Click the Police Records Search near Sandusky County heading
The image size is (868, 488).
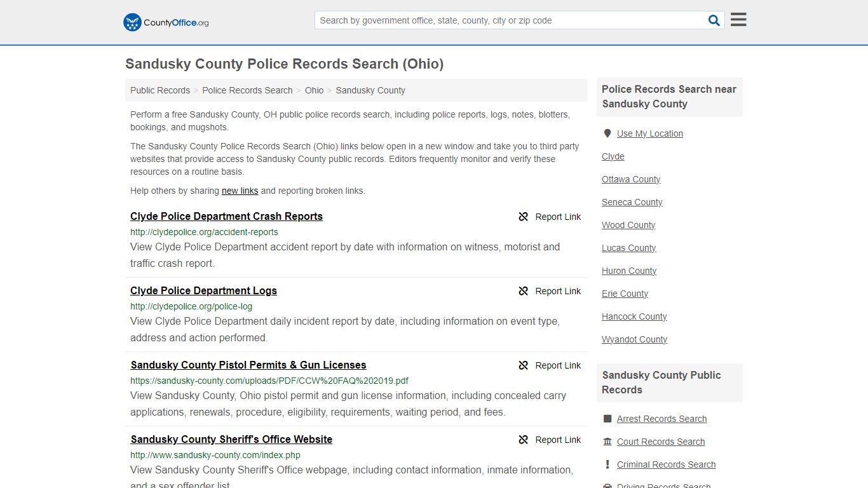click(669, 97)
